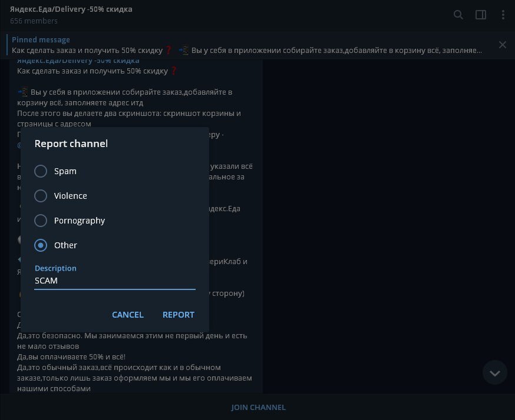
Task: Dismiss the pinned message bar
Action: [502, 45]
